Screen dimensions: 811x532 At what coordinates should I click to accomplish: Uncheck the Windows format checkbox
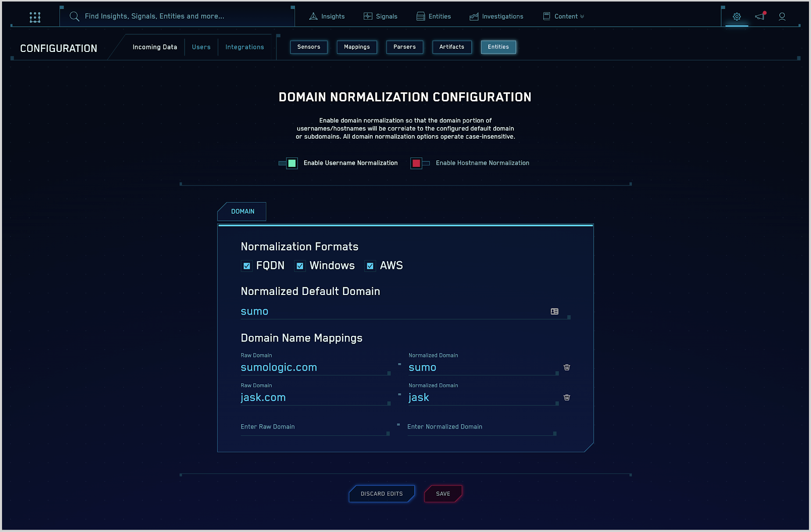click(x=300, y=266)
